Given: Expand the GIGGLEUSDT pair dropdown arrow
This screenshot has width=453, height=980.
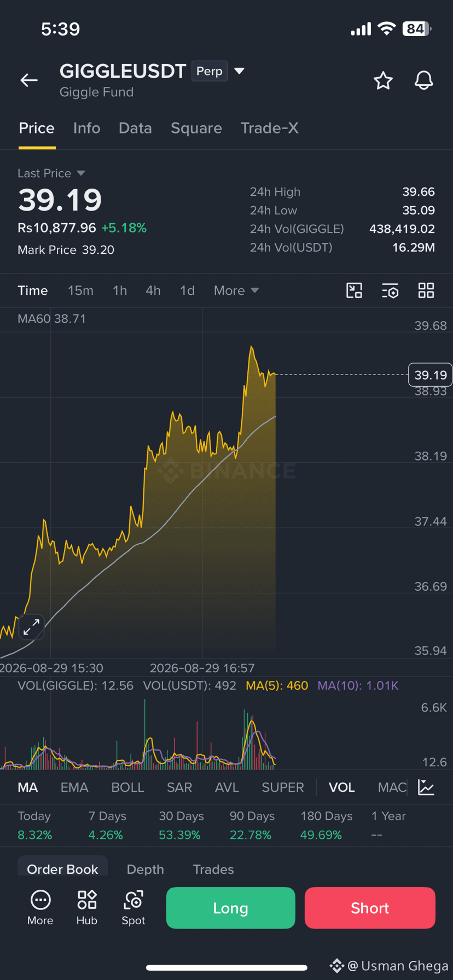Looking at the screenshot, I should pyautogui.click(x=239, y=71).
